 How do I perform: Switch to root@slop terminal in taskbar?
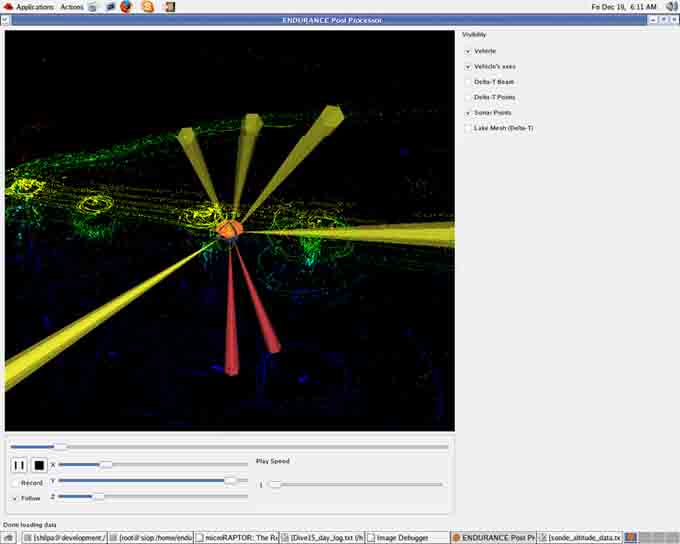pyautogui.click(x=151, y=538)
